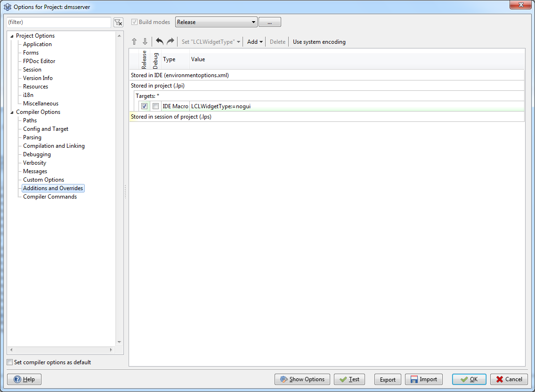Undo the last change

(159, 41)
